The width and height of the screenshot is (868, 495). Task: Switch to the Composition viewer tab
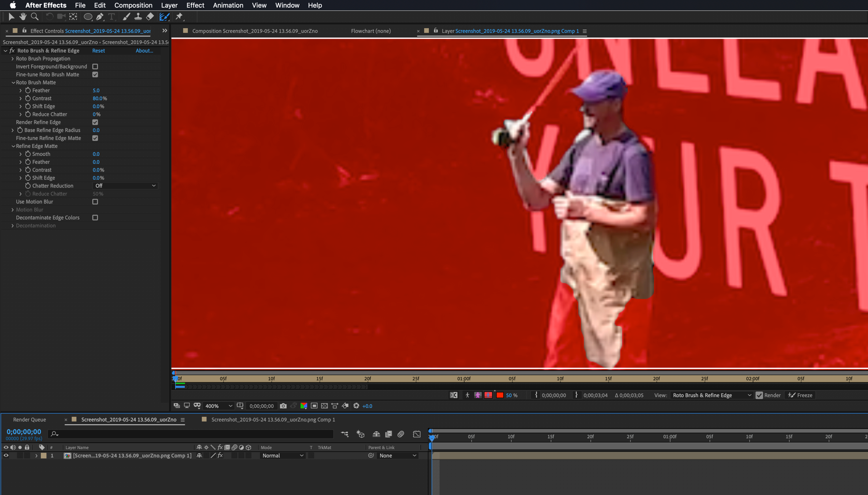(x=255, y=31)
